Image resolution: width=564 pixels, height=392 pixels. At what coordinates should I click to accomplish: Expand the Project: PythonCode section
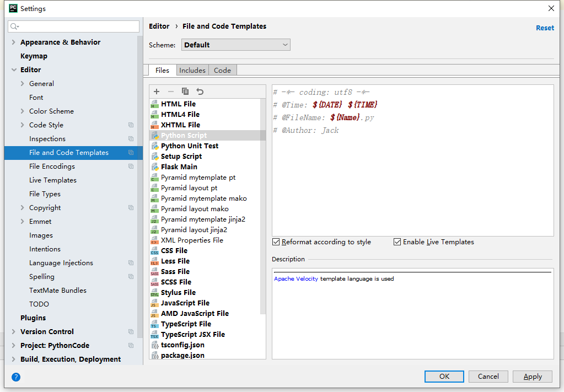pyautogui.click(x=14, y=345)
